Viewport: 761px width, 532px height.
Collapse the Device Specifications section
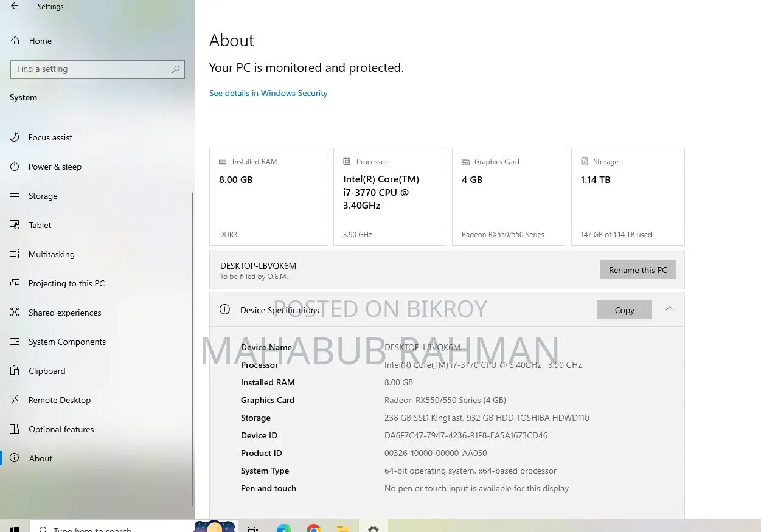coord(670,309)
